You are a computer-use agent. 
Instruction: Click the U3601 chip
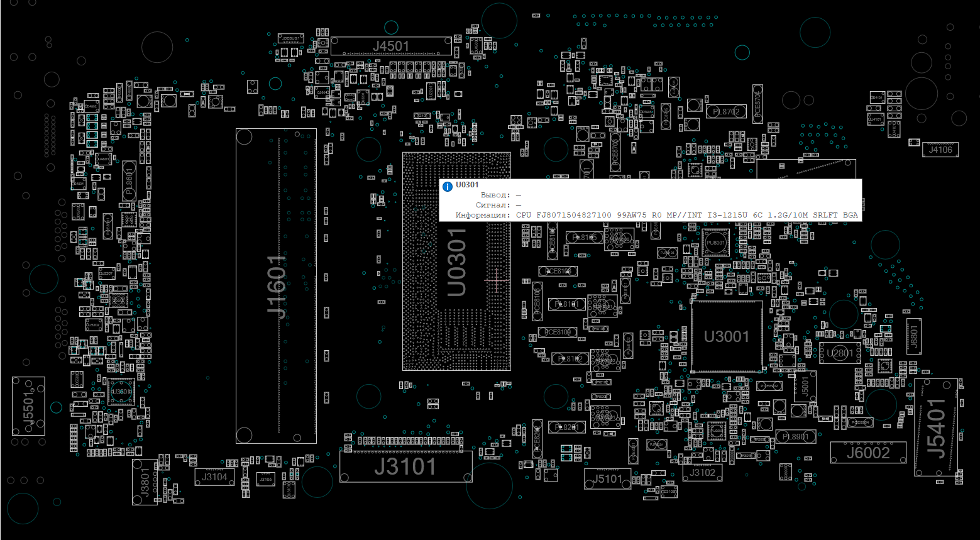click(120, 392)
